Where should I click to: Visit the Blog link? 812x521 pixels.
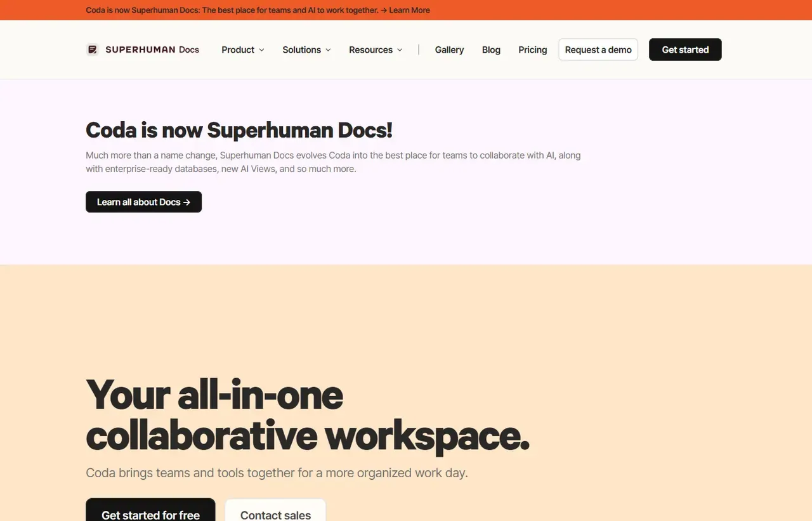pos(491,49)
